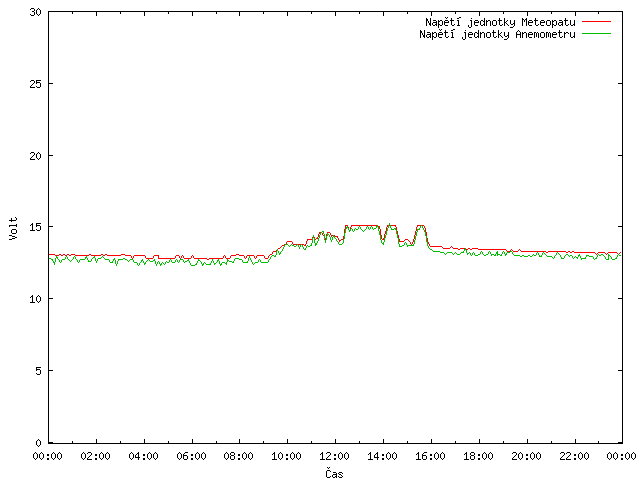Screen dimensions: 640x480
Task: Click the 06:00 time label
Action: (x=191, y=456)
